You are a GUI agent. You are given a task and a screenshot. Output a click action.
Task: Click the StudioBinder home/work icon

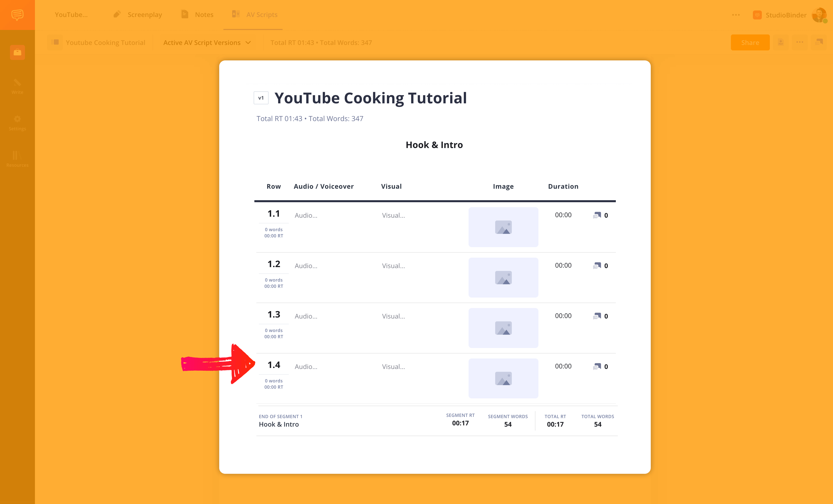coord(17,52)
